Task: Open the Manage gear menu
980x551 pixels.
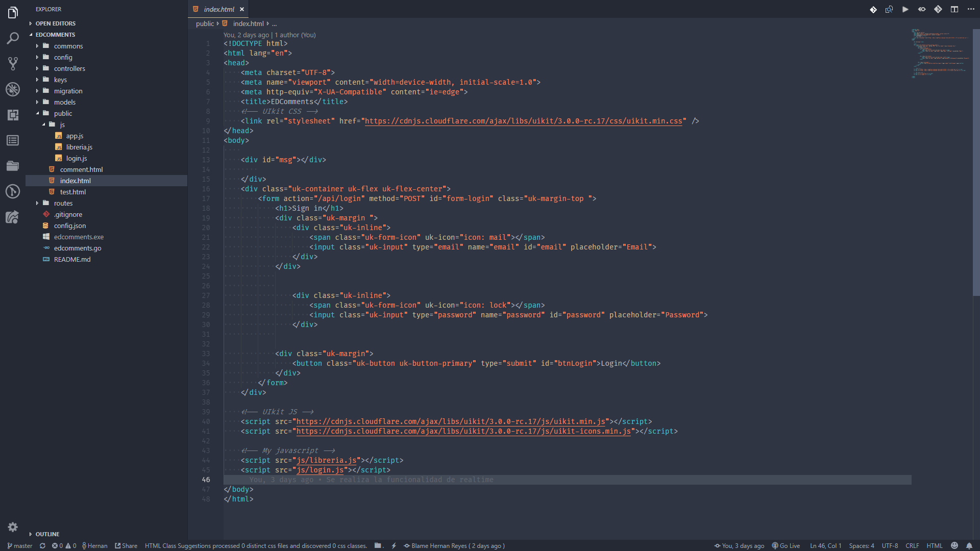Action: (x=13, y=527)
